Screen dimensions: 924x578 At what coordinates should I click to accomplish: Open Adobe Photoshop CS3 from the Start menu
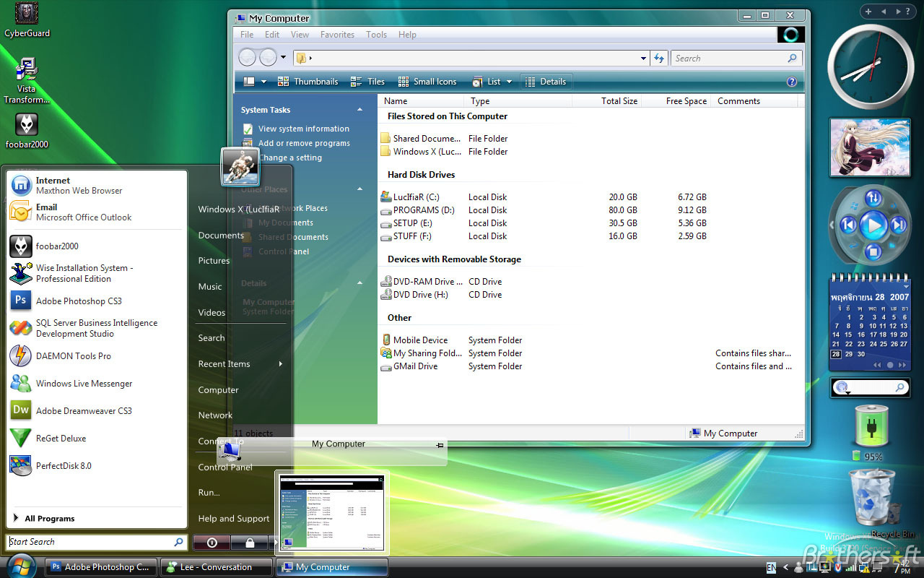(78, 301)
